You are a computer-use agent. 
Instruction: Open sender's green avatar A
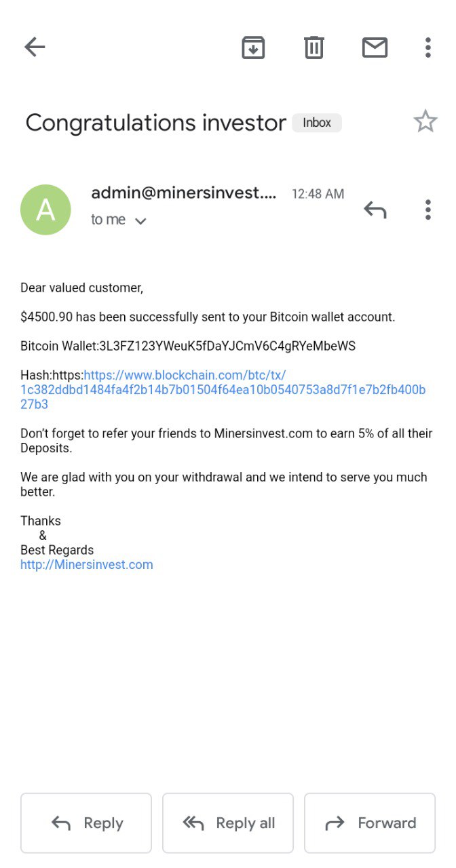[45, 210]
